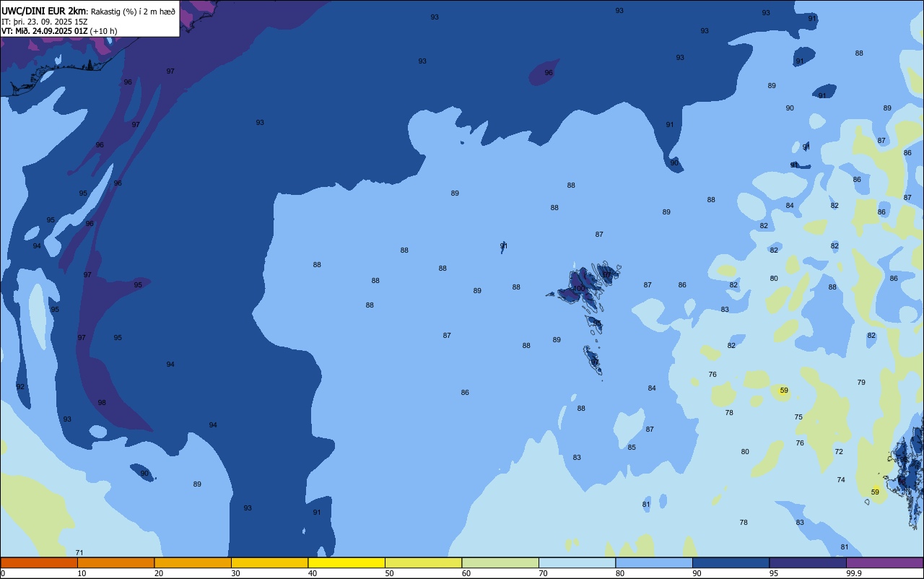Click the 30–40 gold legend swatch

tap(269, 562)
